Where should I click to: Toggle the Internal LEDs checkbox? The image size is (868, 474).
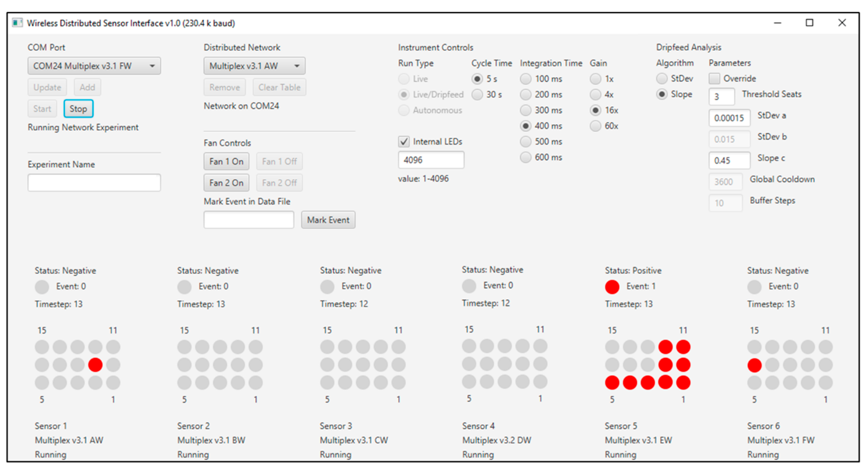pyautogui.click(x=404, y=141)
